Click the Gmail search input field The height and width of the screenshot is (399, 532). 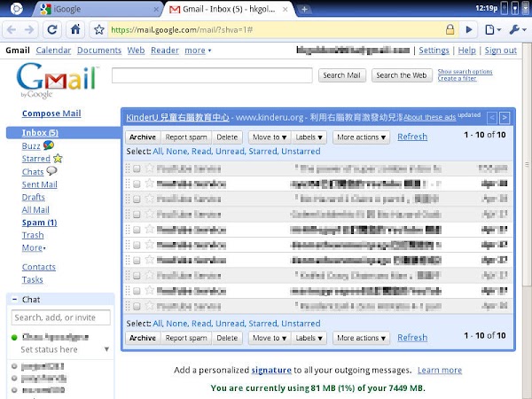tap(212, 75)
